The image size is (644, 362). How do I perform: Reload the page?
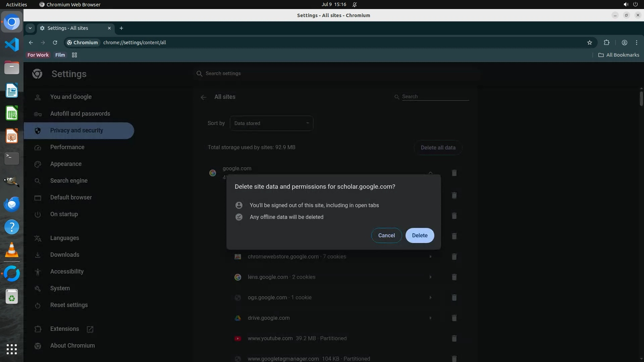(55, 43)
